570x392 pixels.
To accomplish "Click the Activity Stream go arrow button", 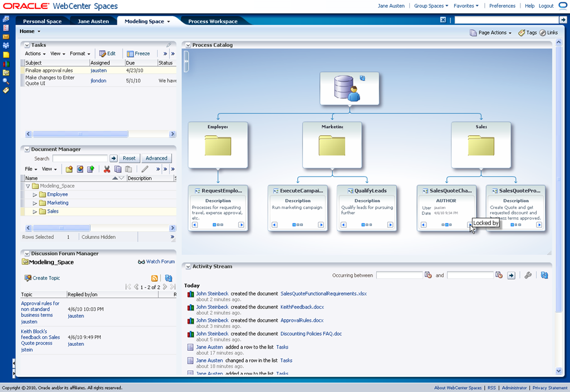I will (511, 275).
